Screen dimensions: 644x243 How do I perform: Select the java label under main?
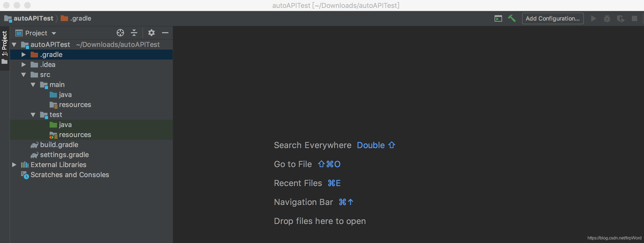(x=65, y=95)
